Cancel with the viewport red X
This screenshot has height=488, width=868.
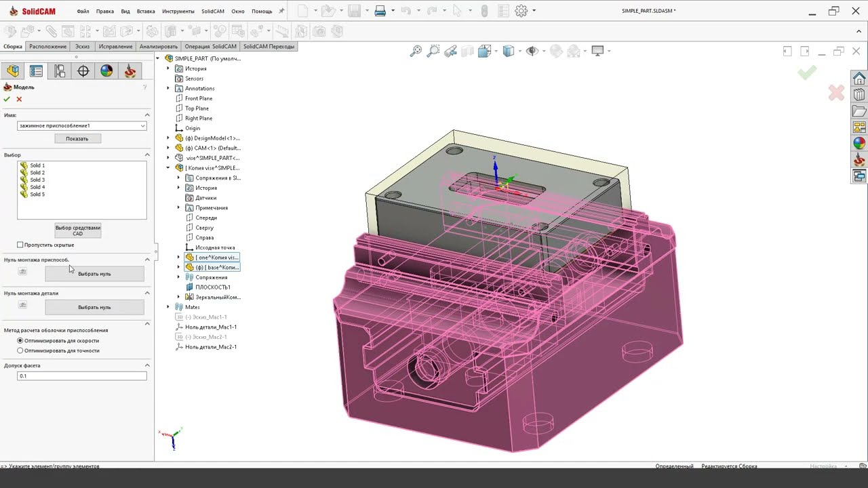pos(836,93)
